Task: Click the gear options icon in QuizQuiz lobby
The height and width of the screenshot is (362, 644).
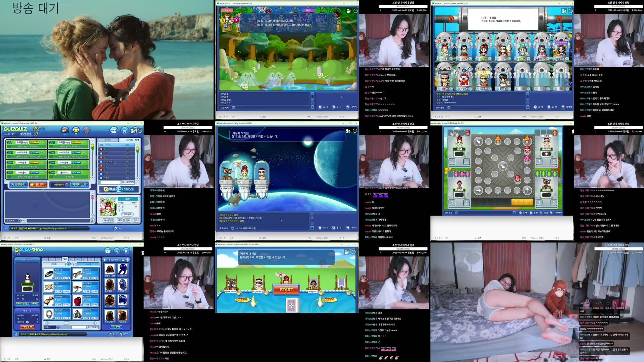Action: coord(116,228)
